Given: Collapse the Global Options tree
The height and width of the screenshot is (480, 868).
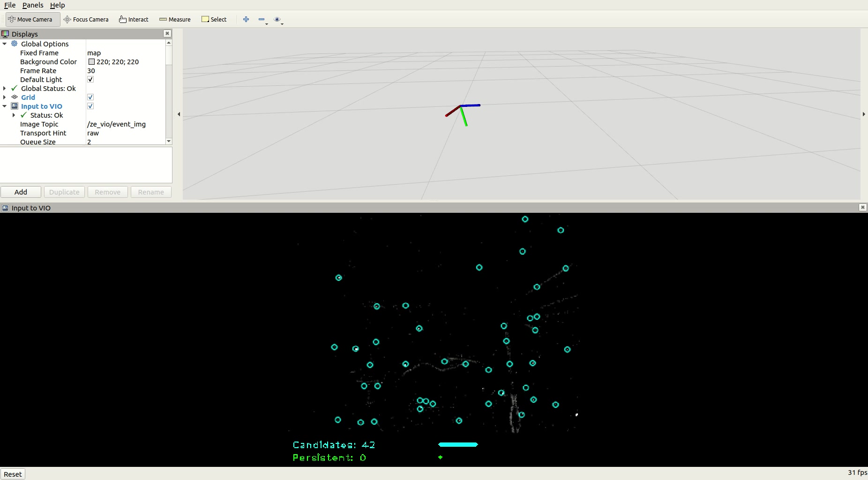Looking at the screenshot, I should pos(5,44).
